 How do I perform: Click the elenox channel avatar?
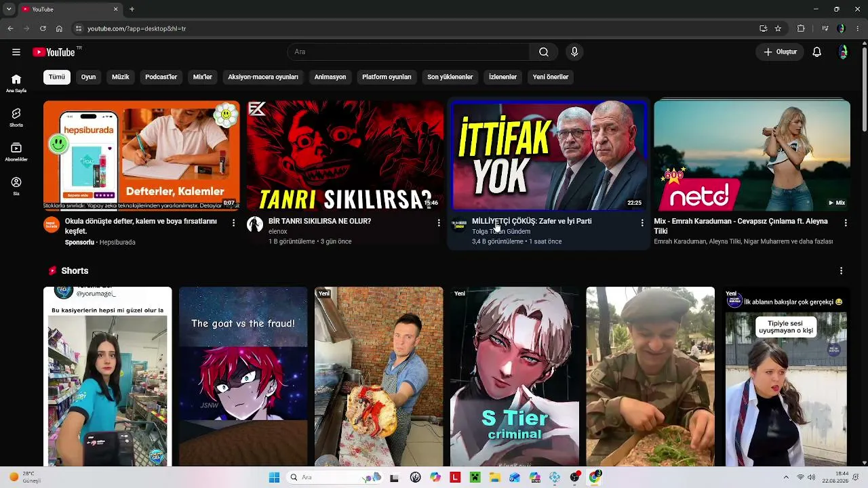[255, 224]
